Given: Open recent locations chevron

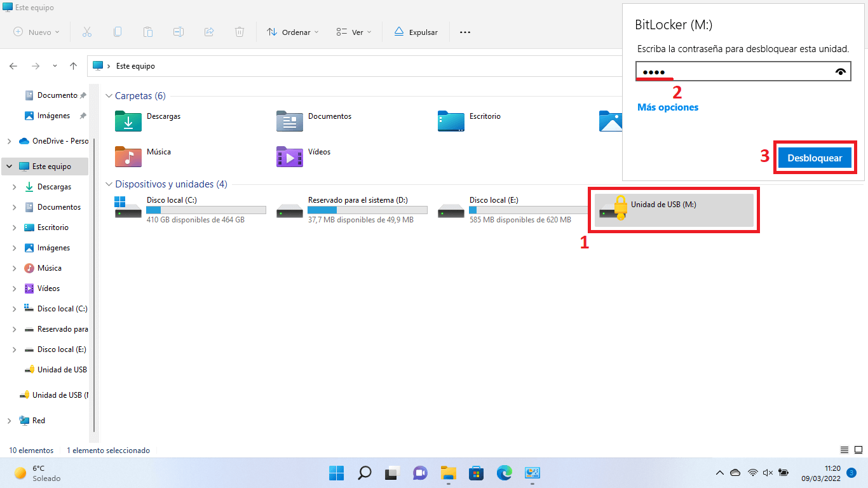Looking at the screenshot, I should [55, 66].
